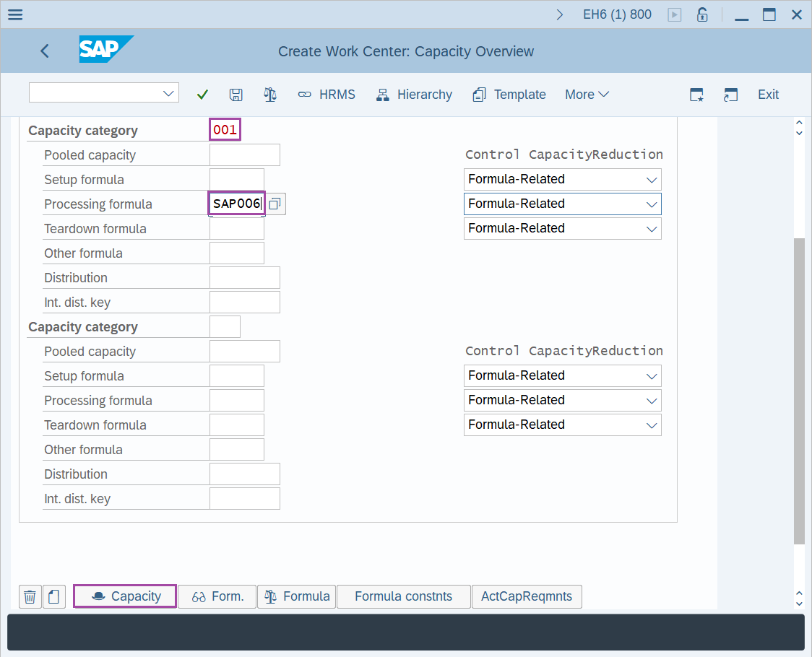Click the green checkmark Enter icon
The width and height of the screenshot is (812, 657).
(x=202, y=95)
